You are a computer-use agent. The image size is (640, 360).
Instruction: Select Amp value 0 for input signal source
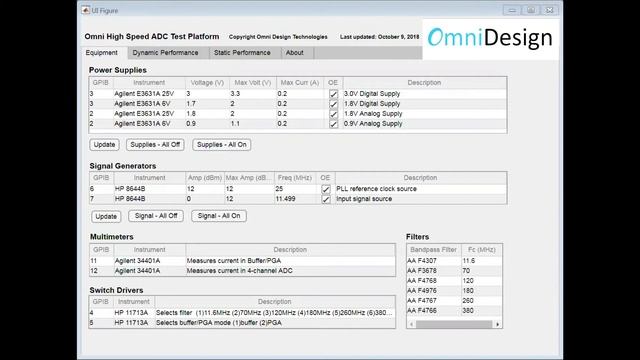point(204,199)
